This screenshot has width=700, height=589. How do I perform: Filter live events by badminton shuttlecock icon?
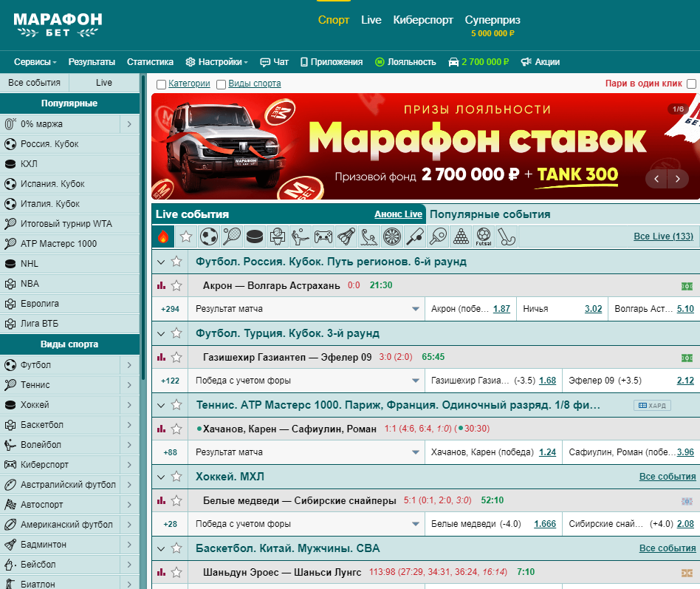click(x=346, y=236)
